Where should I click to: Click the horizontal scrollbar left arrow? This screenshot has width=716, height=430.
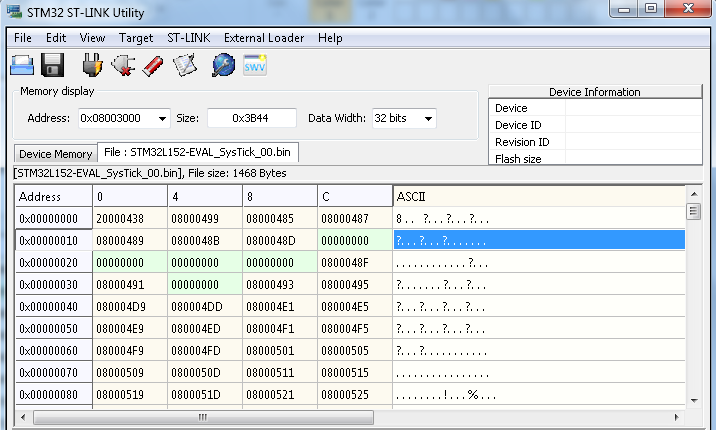(23, 417)
